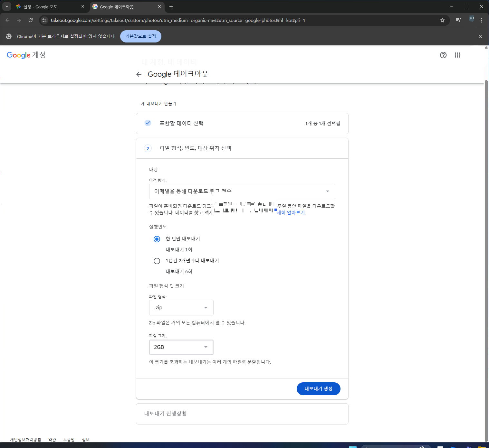The image size is (489, 448).
Task: Click the address bar URL
Action: pyautogui.click(x=178, y=20)
